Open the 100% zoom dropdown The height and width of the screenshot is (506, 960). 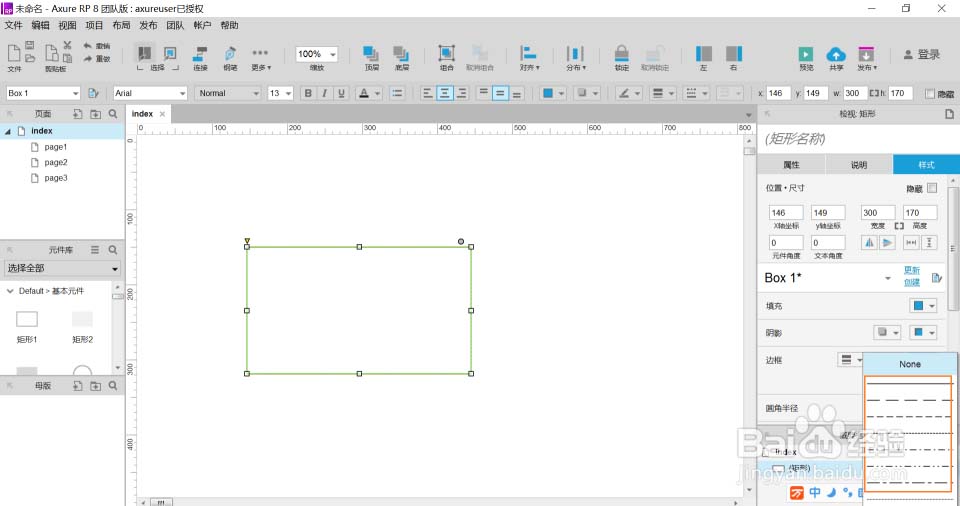click(x=317, y=54)
